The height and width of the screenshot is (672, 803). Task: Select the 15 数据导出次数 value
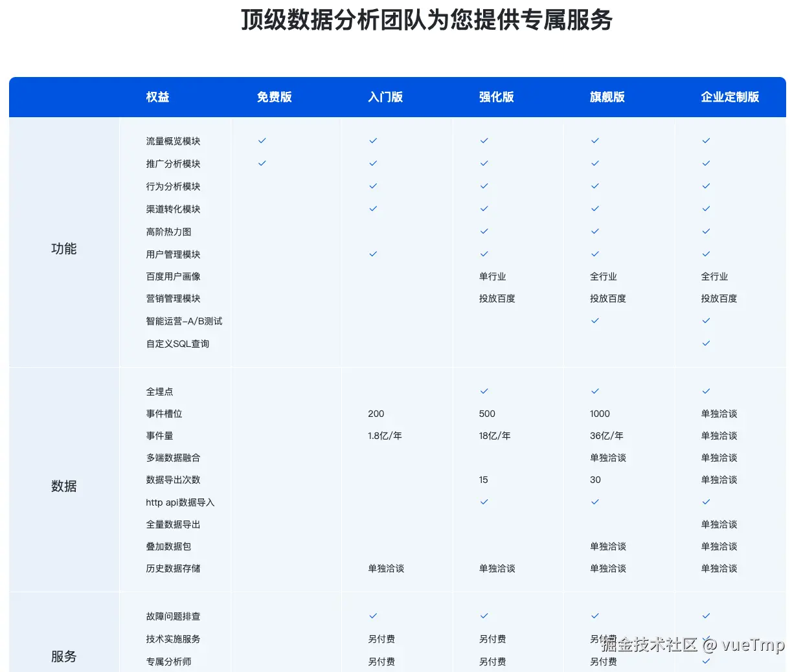coord(483,480)
